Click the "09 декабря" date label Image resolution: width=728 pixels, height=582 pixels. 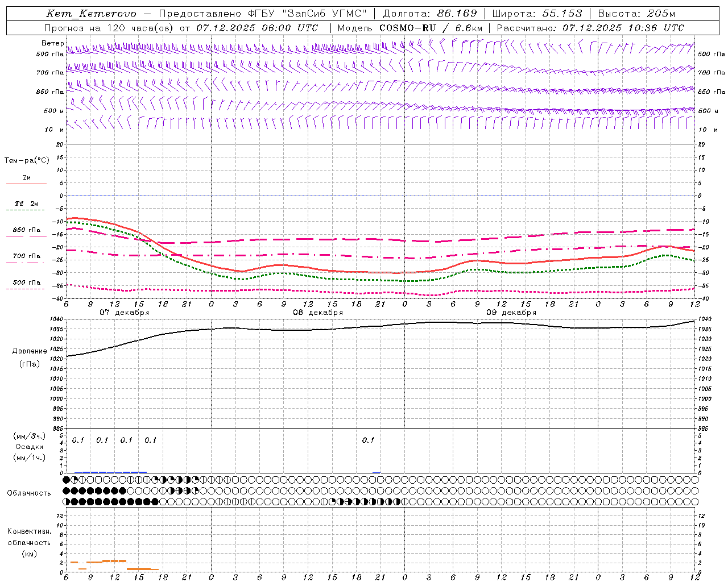tap(511, 313)
